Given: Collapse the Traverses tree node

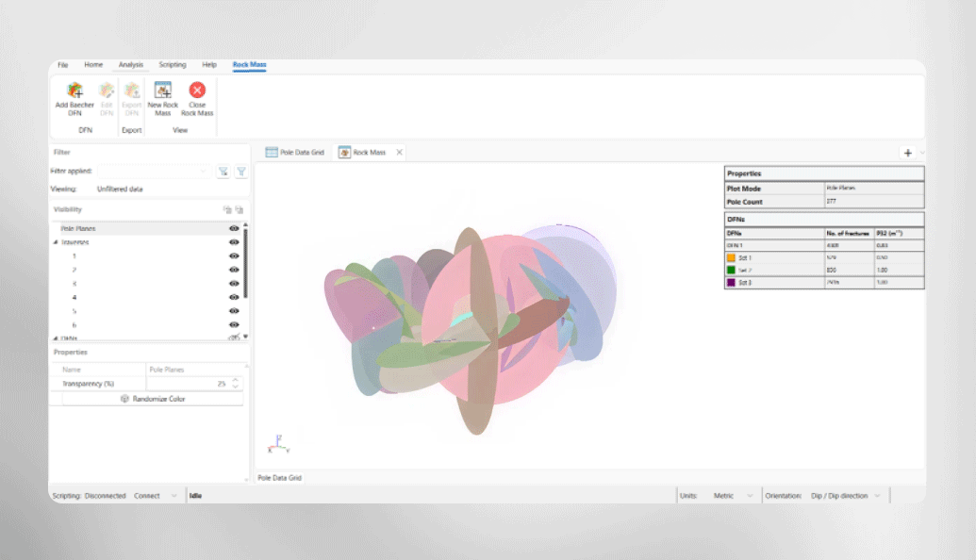Looking at the screenshot, I should [56, 242].
